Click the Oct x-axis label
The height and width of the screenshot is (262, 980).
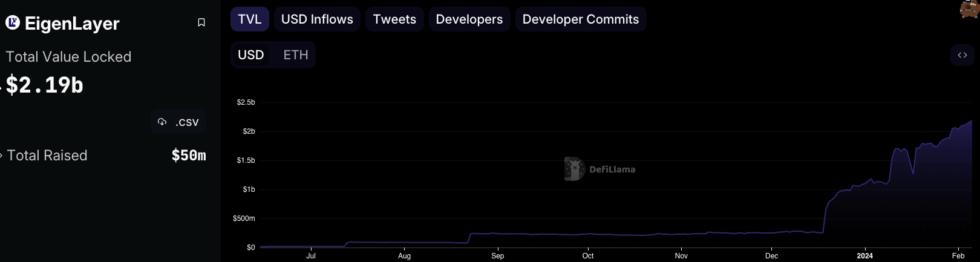588,256
